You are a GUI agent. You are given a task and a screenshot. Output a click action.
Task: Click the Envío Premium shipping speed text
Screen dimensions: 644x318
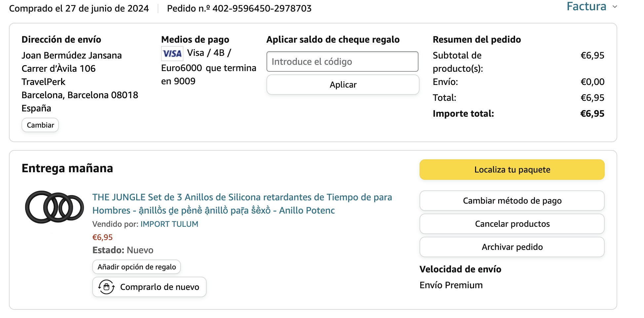(x=451, y=285)
